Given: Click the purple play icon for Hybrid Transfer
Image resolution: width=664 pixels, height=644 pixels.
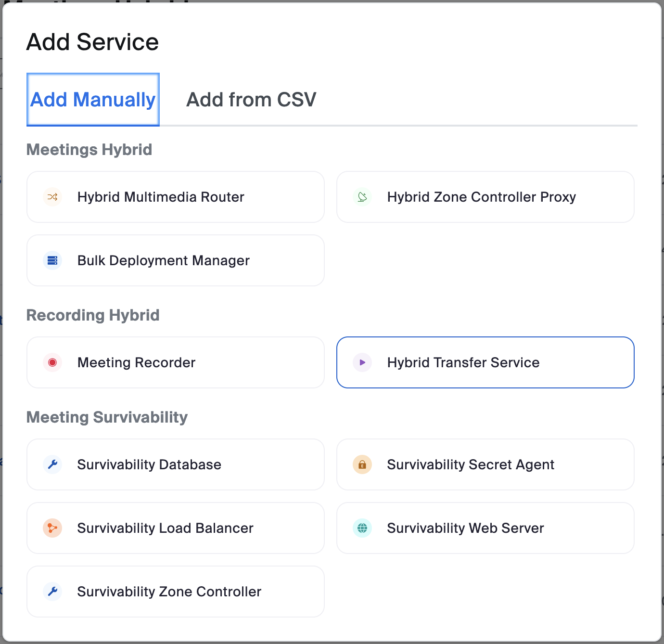Looking at the screenshot, I should click(362, 362).
